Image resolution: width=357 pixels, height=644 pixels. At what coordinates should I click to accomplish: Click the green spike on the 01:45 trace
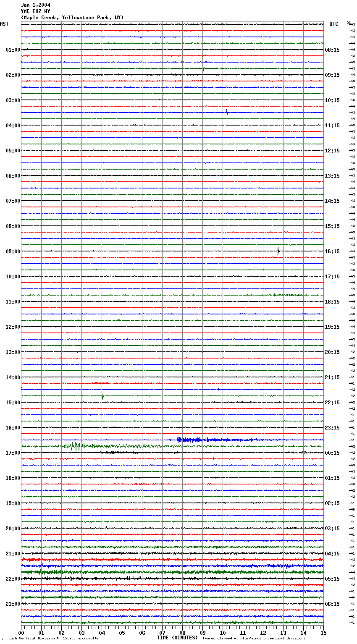pos(203,69)
